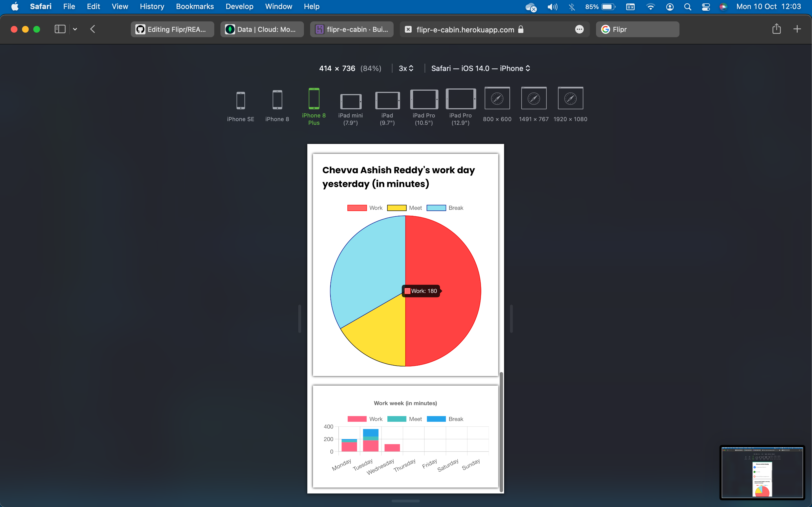Select the 800 × 600 viewport icon
Screen dimensions: 812x507
pyautogui.click(x=497, y=99)
